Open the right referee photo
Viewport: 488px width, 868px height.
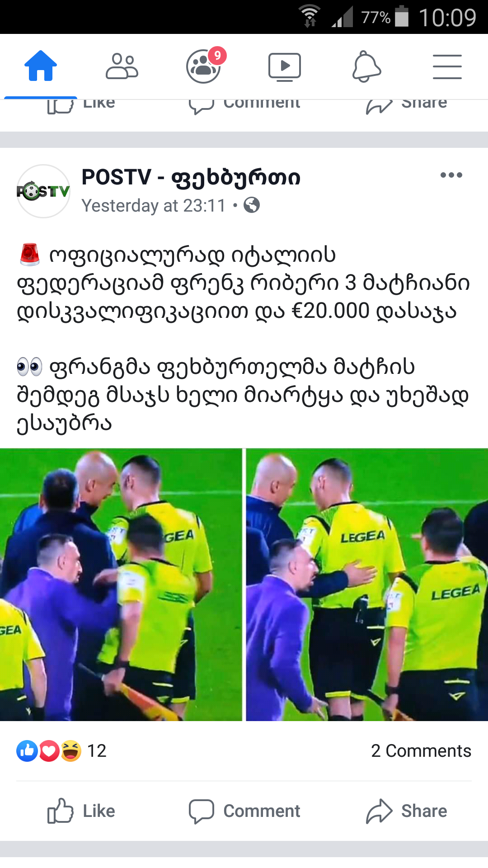367,585
